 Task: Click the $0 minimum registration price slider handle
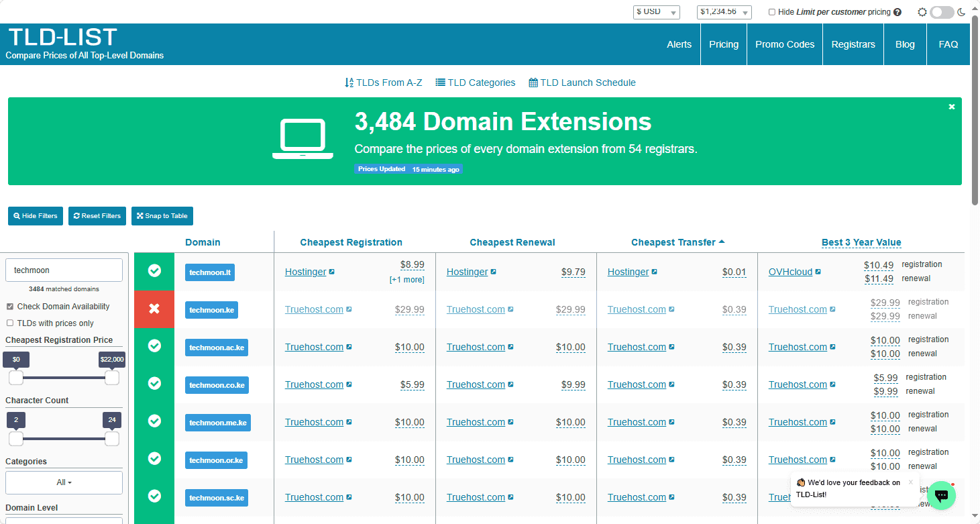coord(16,378)
